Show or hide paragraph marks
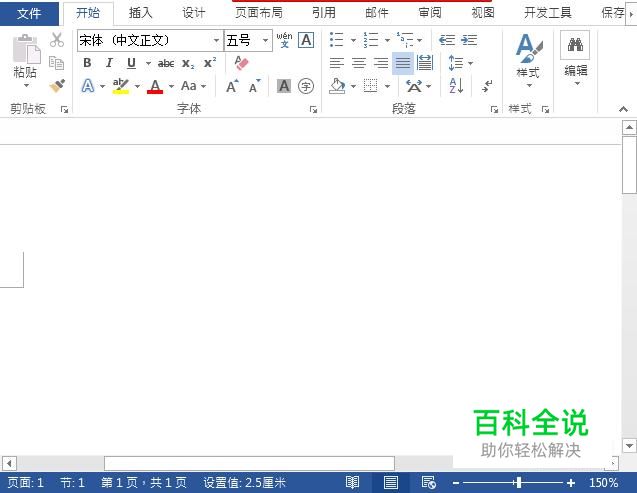Viewport: 637px width, 493px height. (x=487, y=86)
